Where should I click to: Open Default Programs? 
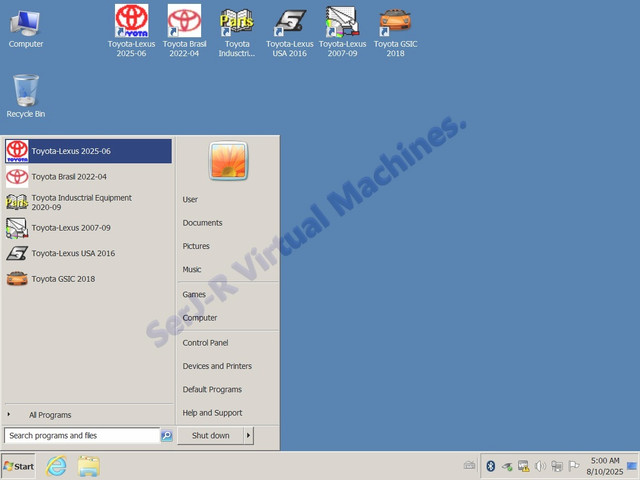[x=212, y=389]
